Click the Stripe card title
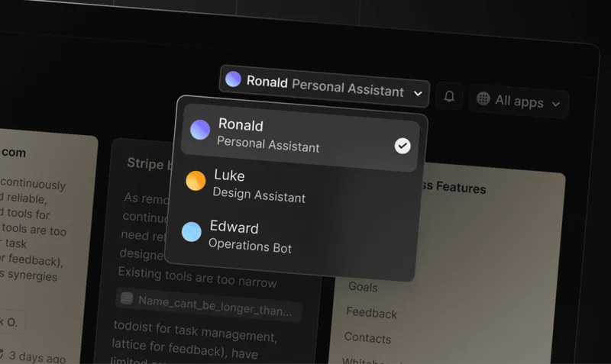 pos(149,164)
